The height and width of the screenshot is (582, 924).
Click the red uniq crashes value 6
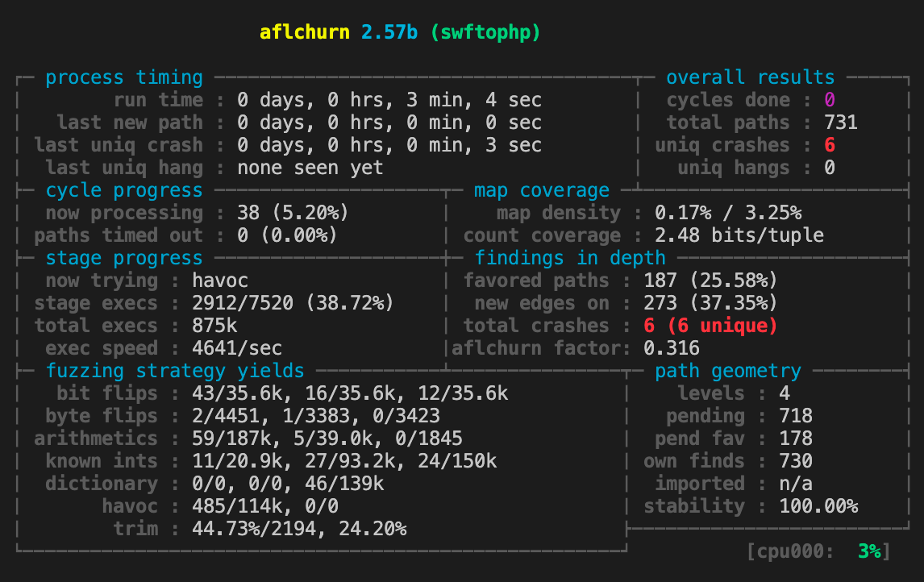pos(830,145)
